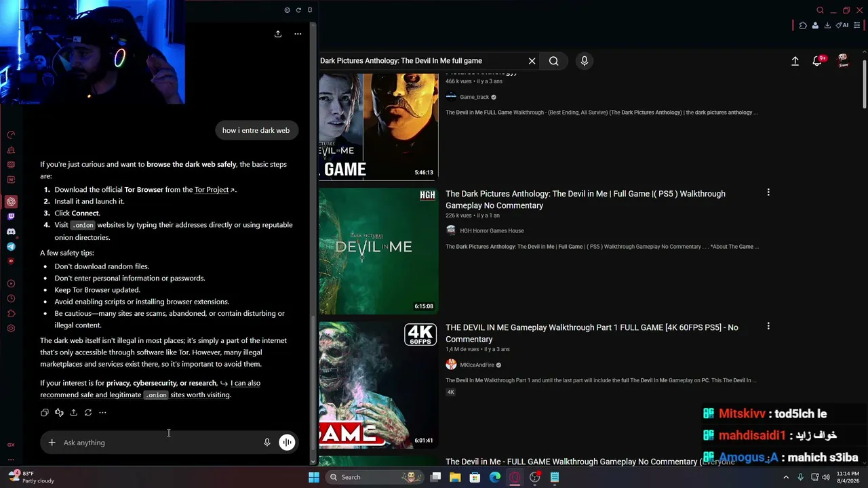Copy the ChatGPT response
Screen dimensions: 868x488
pos(45,413)
